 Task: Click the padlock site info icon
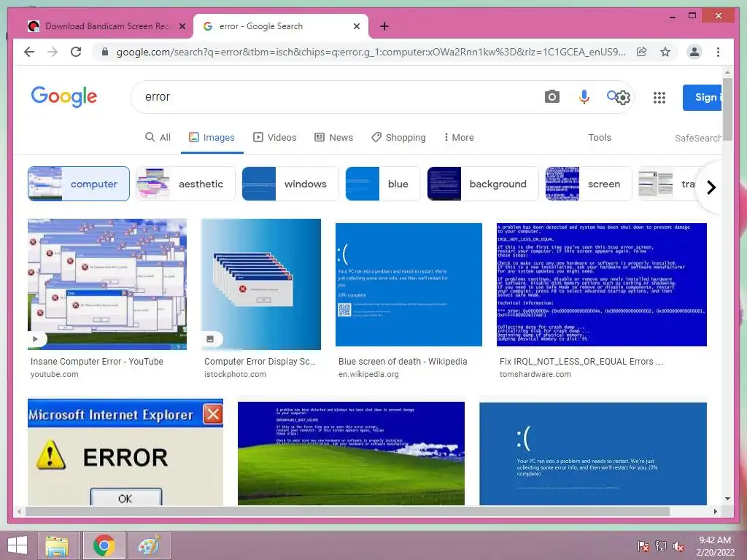[x=105, y=52]
